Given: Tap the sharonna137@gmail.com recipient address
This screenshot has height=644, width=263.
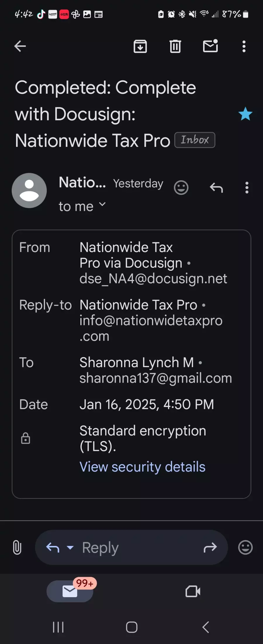Looking at the screenshot, I should coord(156,378).
